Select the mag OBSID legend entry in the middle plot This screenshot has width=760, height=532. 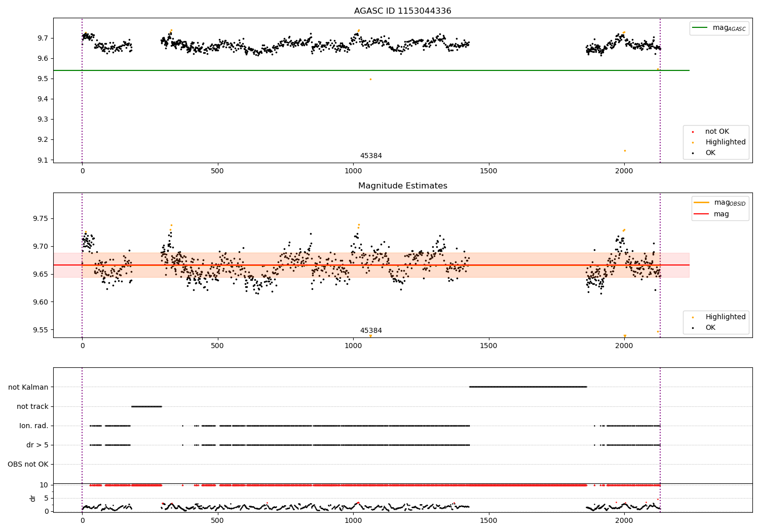coord(720,203)
